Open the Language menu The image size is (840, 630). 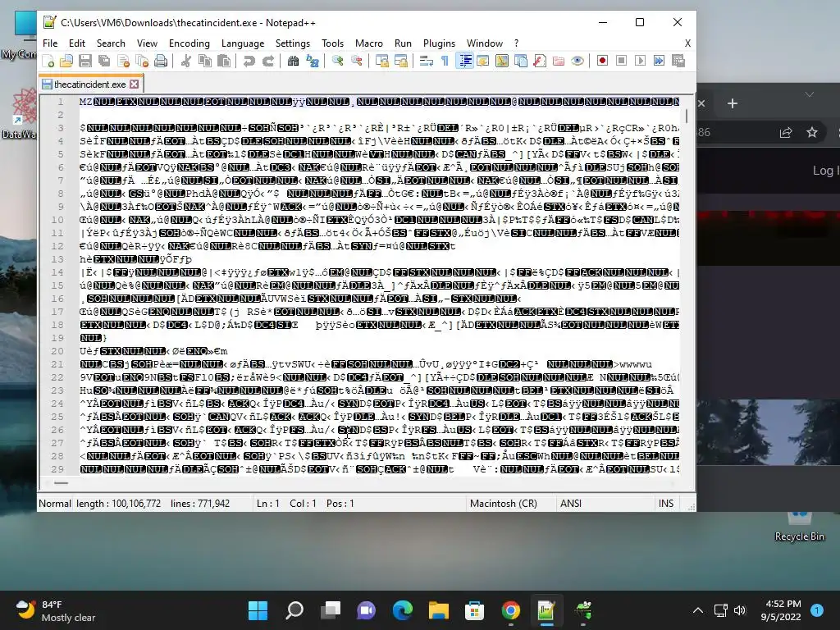tap(243, 43)
